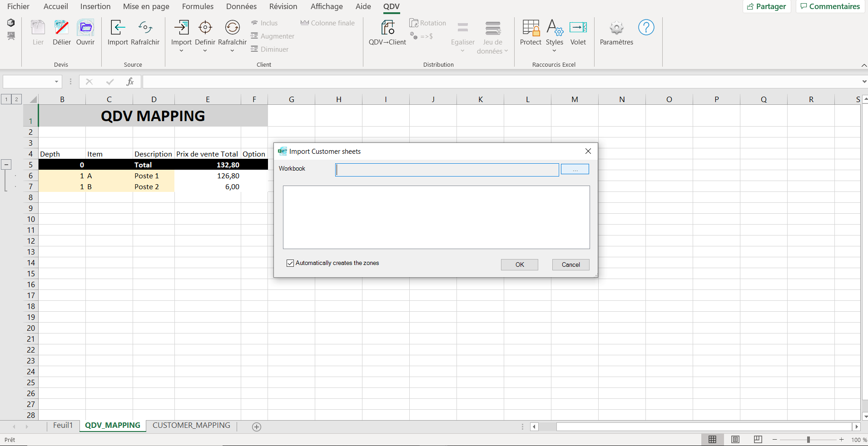Click OK in Import Customer sheets dialog

coord(520,265)
